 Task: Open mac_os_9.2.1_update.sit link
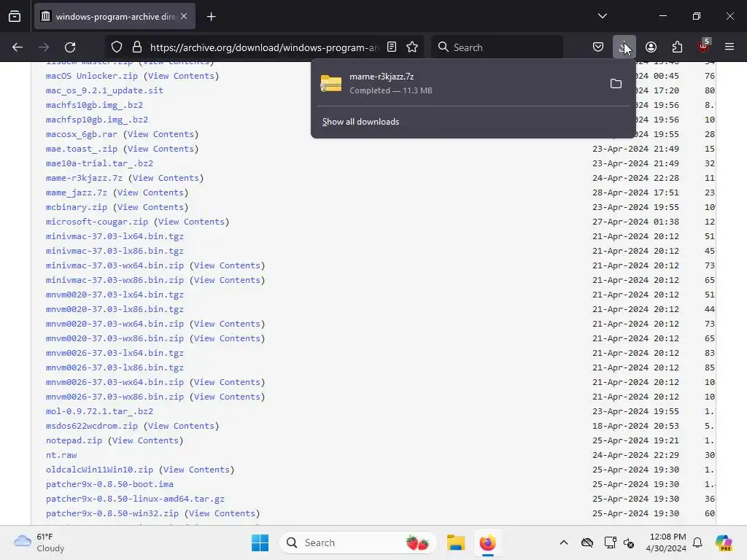click(104, 90)
